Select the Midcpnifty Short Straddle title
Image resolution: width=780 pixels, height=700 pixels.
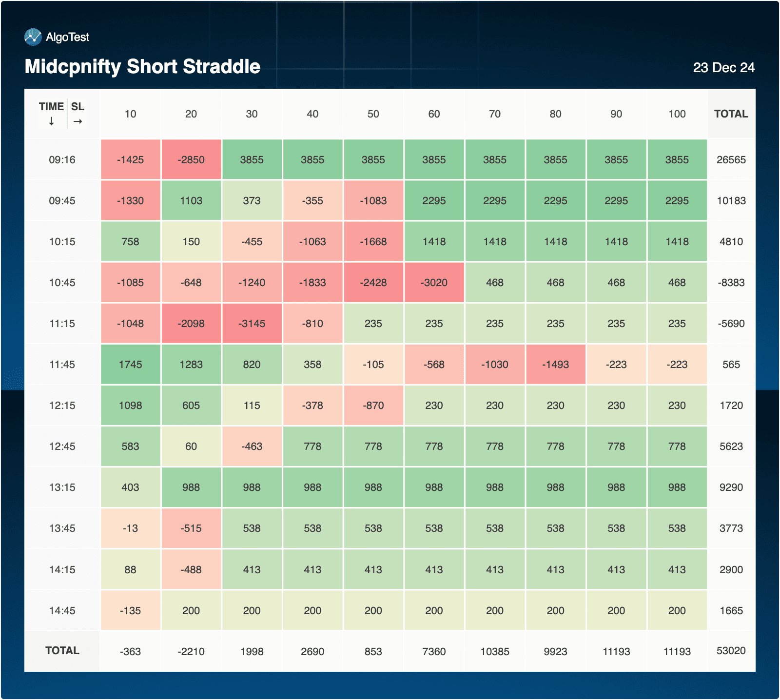click(142, 67)
